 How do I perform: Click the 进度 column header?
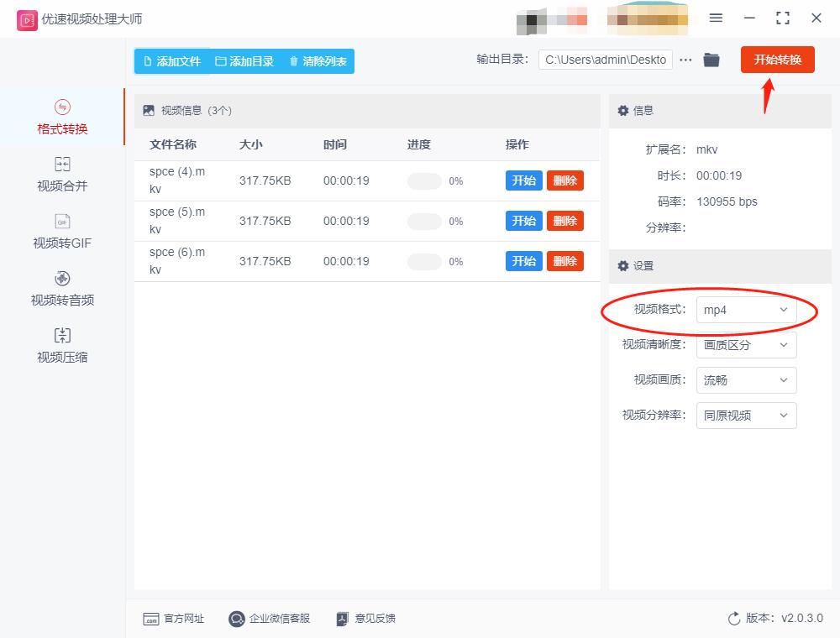[419, 144]
